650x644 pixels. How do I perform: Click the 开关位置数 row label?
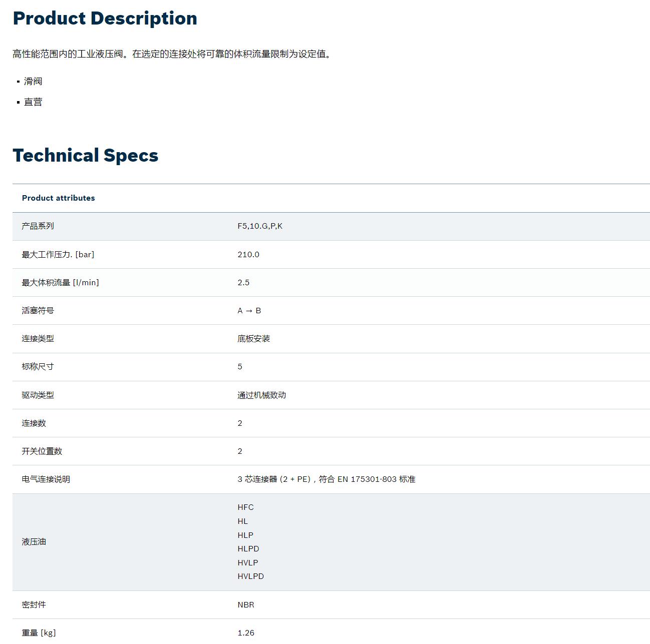(42, 451)
